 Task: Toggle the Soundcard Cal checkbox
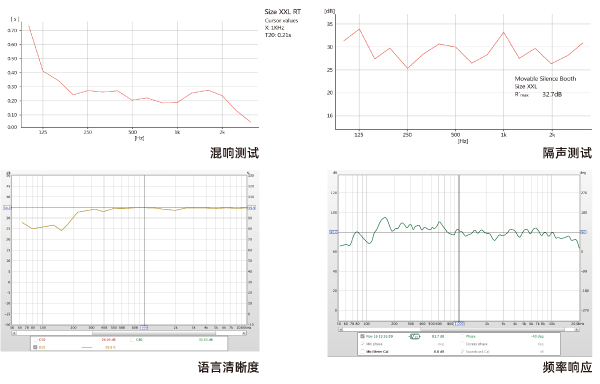(x=463, y=351)
